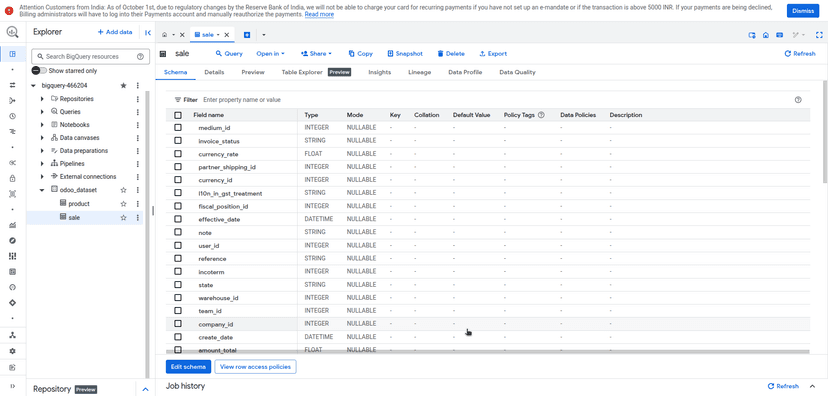
Task: Expand the Repositories node
Action: click(x=42, y=99)
